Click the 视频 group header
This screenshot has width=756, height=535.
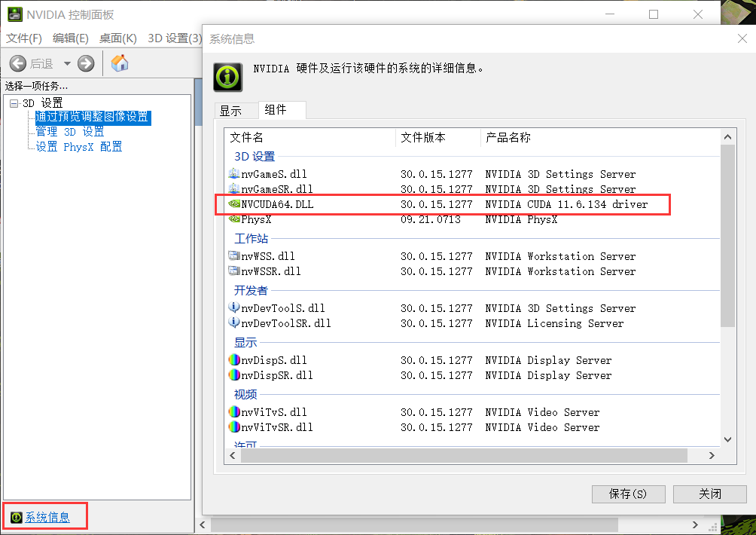(x=245, y=395)
